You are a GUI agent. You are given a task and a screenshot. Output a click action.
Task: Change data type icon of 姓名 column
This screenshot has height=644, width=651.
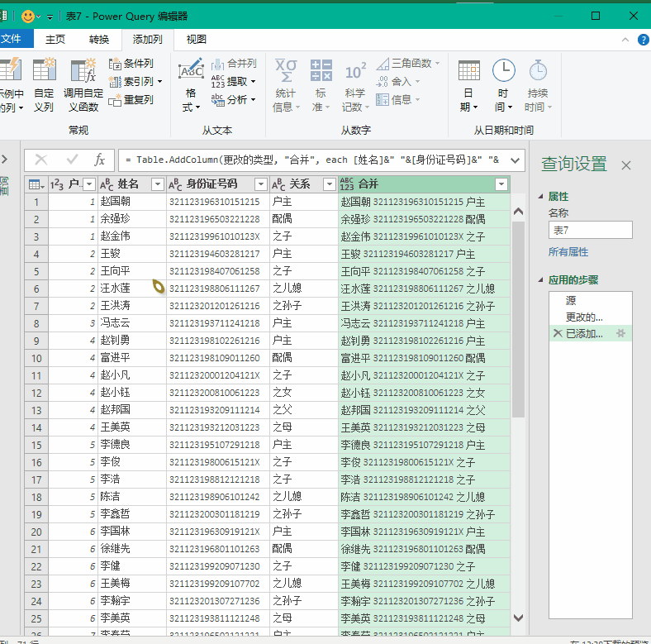pyautogui.click(x=107, y=184)
